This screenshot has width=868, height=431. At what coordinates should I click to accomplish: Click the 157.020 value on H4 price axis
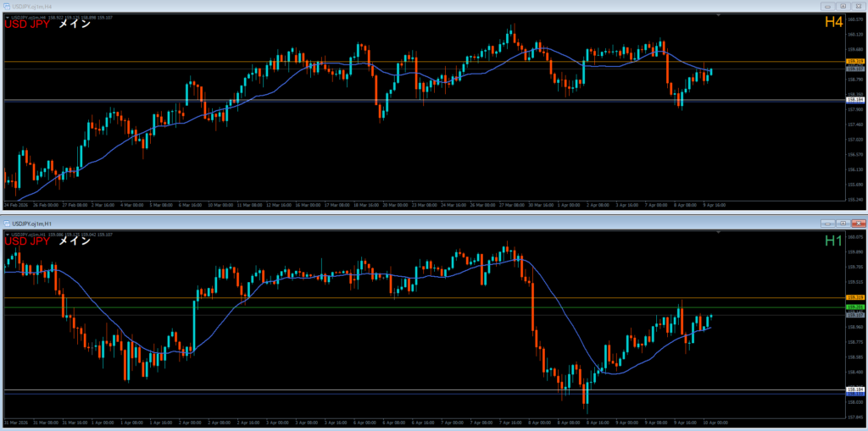[x=855, y=140]
